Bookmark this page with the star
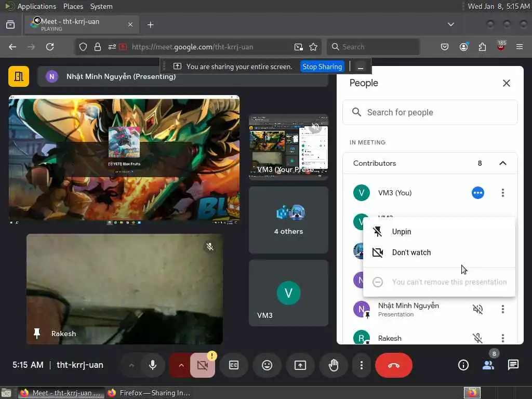The image size is (532, 399). tap(313, 47)
